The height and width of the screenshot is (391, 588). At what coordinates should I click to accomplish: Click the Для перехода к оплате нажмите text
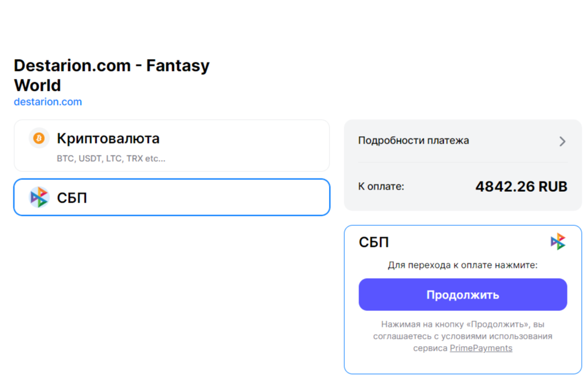pyautogui.click(x=462, y=265)
